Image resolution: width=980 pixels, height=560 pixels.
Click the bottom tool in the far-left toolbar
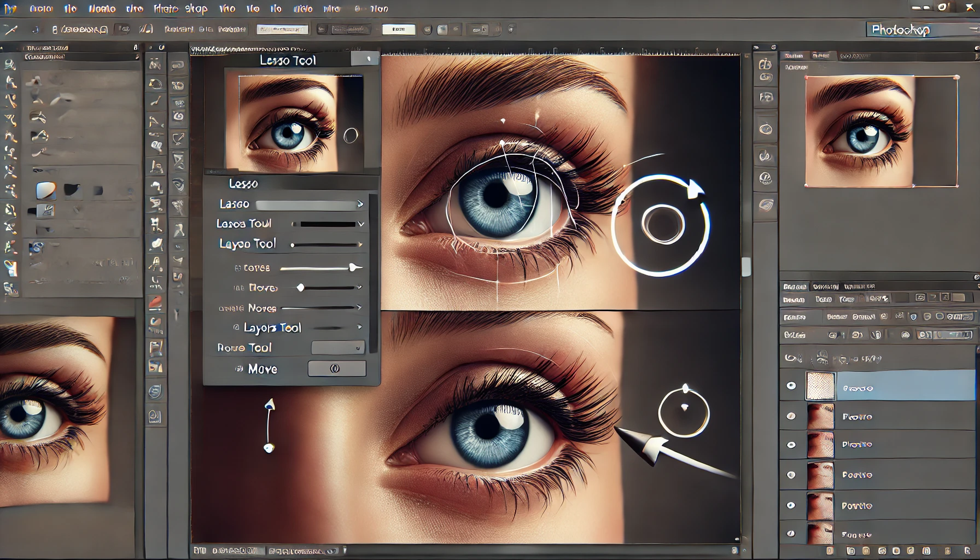[9, 288]
